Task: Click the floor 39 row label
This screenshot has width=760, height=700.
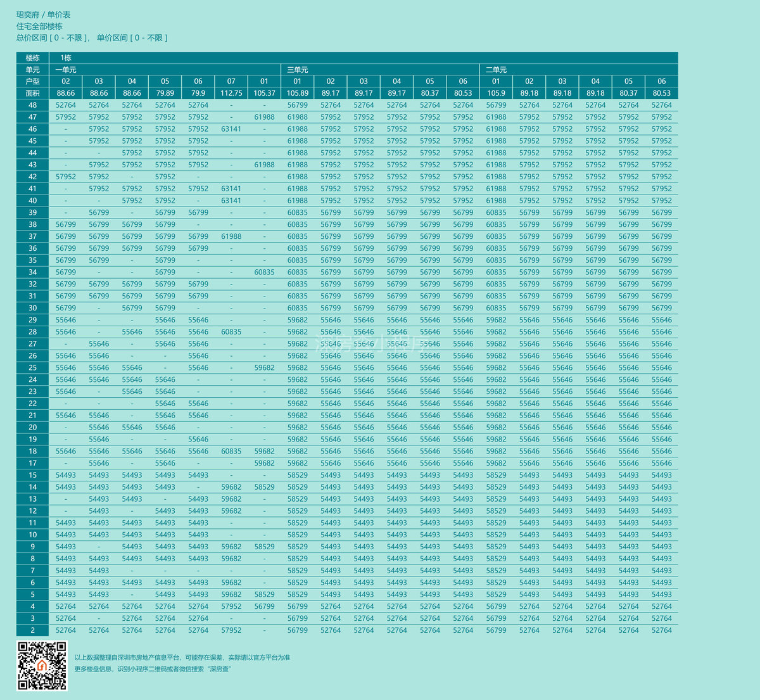Action: (32, 212)
